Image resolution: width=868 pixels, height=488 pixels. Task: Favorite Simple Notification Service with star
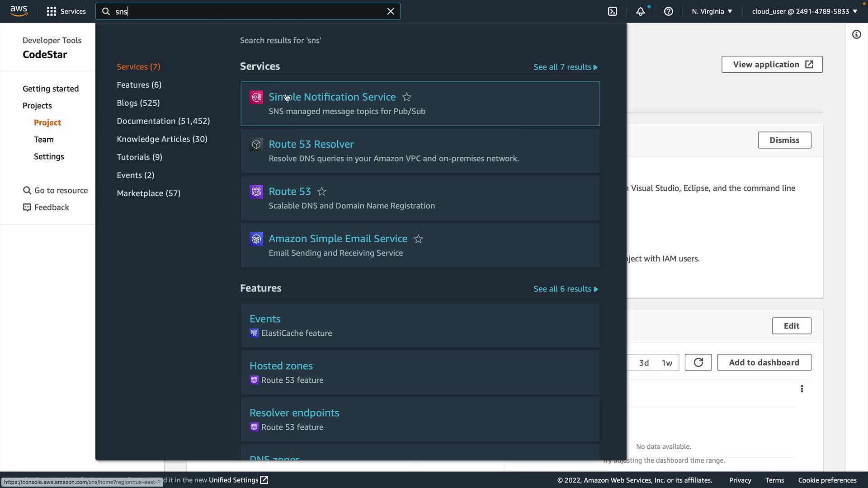pyautogui.click(x=406, y=97)
